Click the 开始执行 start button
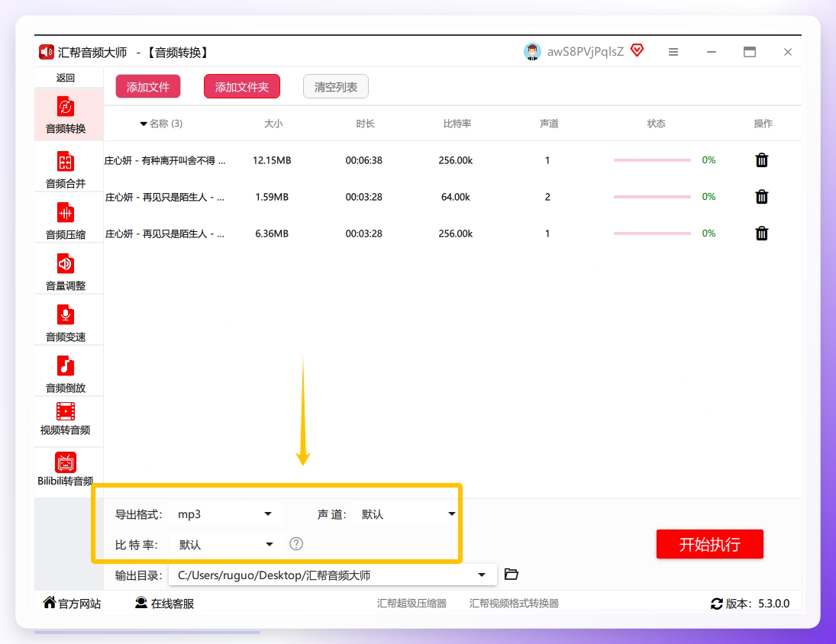 pos(709,544)
